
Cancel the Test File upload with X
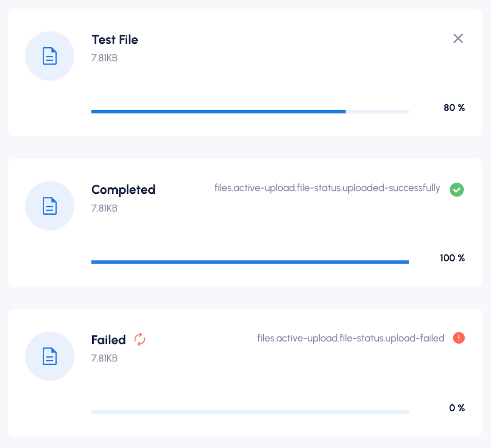point(458,39)
